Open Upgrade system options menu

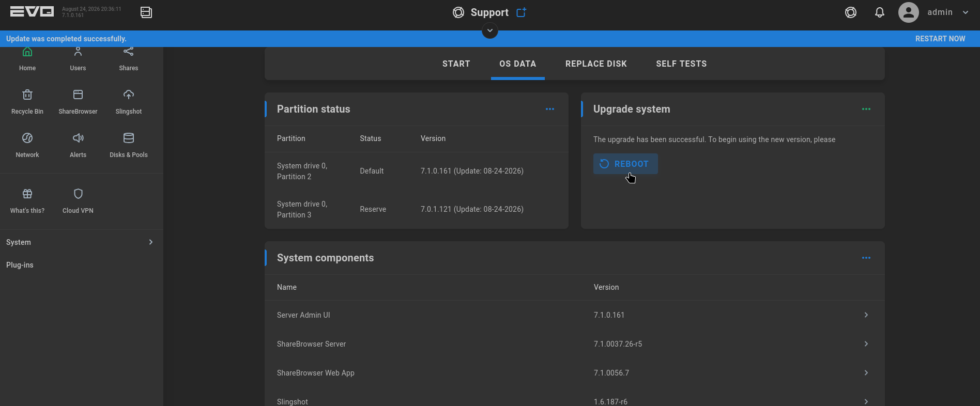866,109
